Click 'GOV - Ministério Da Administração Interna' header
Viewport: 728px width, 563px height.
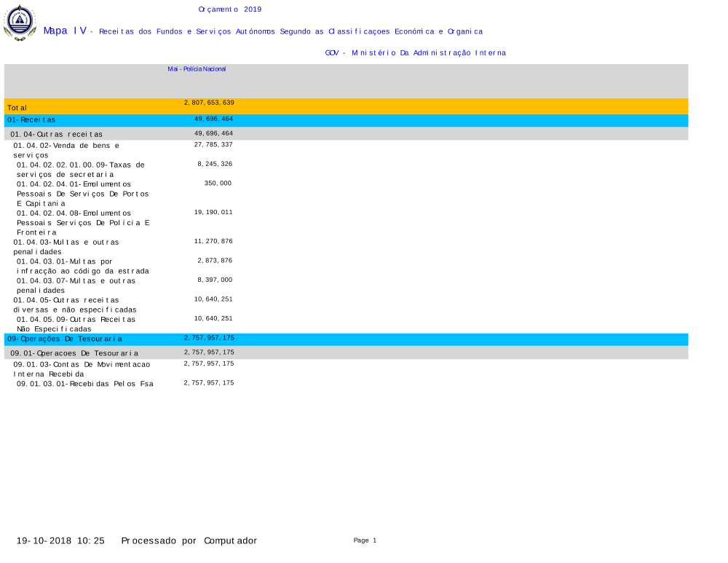coord(415,52)
